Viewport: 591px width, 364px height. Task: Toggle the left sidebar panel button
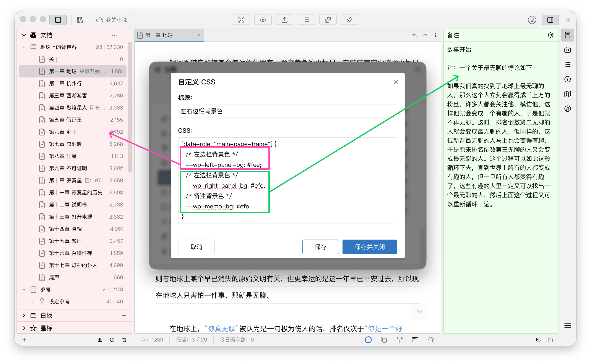(x=58, y=20)
